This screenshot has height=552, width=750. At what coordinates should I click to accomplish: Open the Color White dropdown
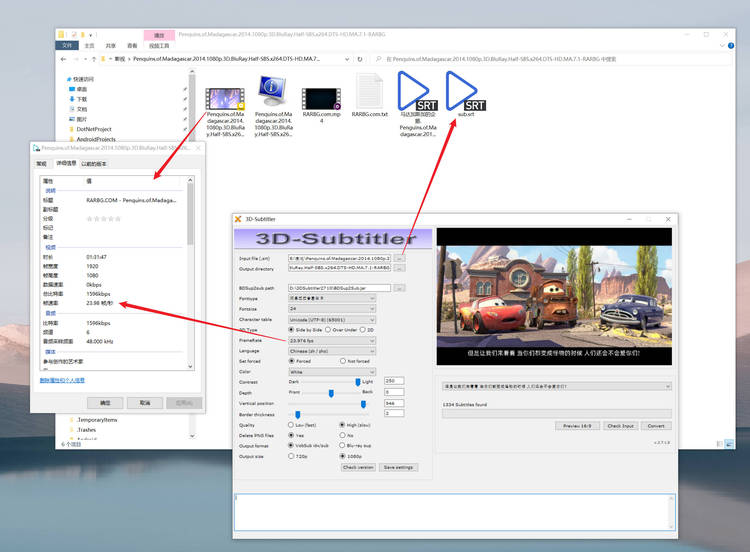[x=332, y=372]
